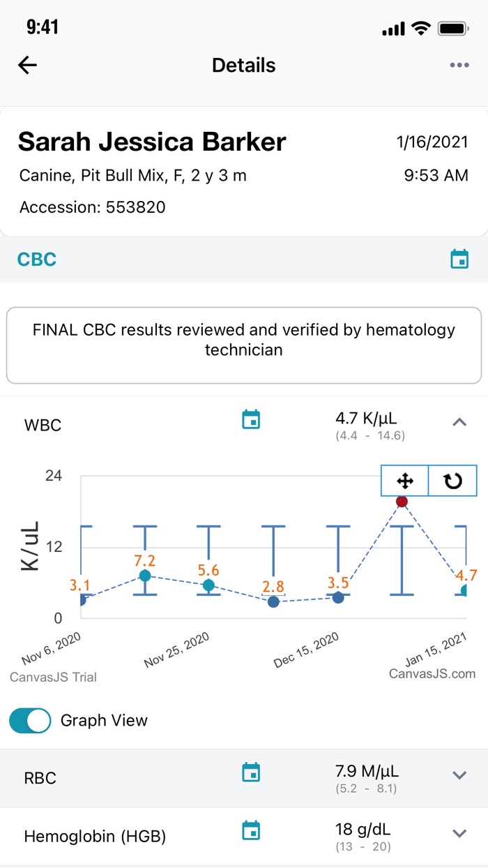Screen dimensions: 488x868
Task: Open the CBC section calendar icon
Action: coord(459,259)
